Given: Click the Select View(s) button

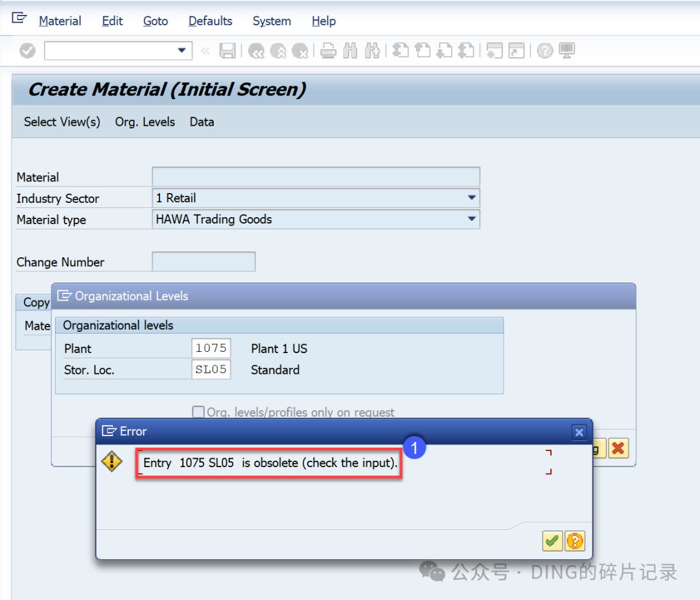Looking at the screenshot, I should point(62,122).
